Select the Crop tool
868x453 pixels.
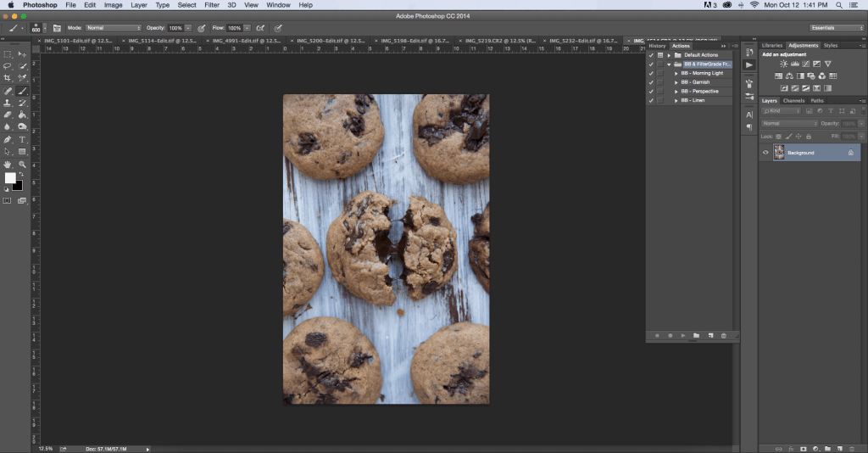(8, 78)
